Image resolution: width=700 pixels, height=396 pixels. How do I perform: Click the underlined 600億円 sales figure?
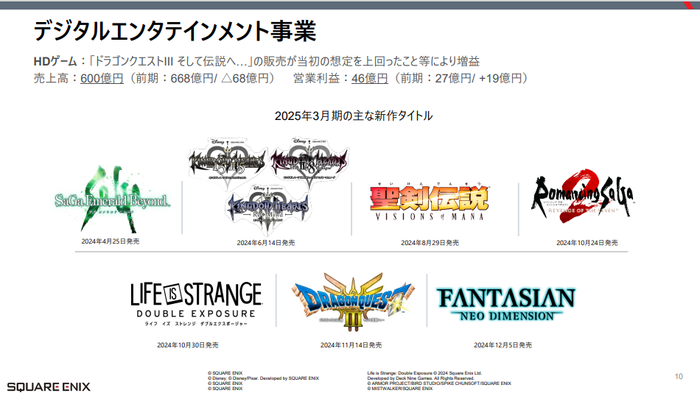(x=102, y=78)
